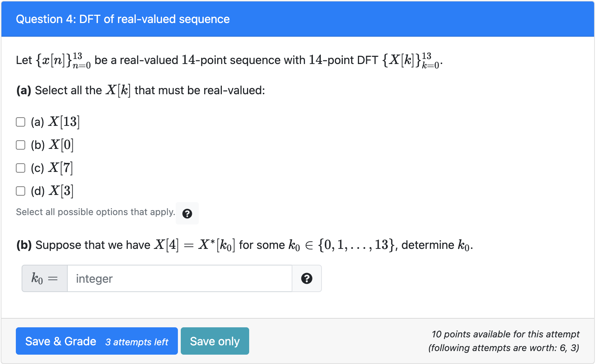Click the Save only button
This screenshot has height=364, width=597.
(x=215, y=341)
